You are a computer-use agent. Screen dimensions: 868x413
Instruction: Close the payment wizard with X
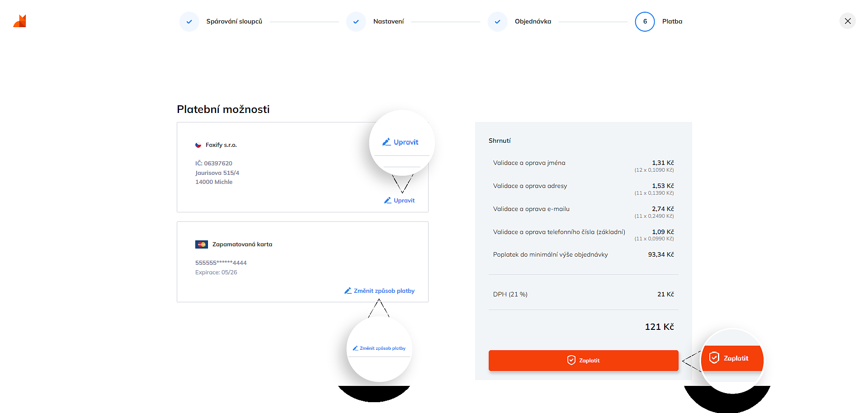[848, 21]
